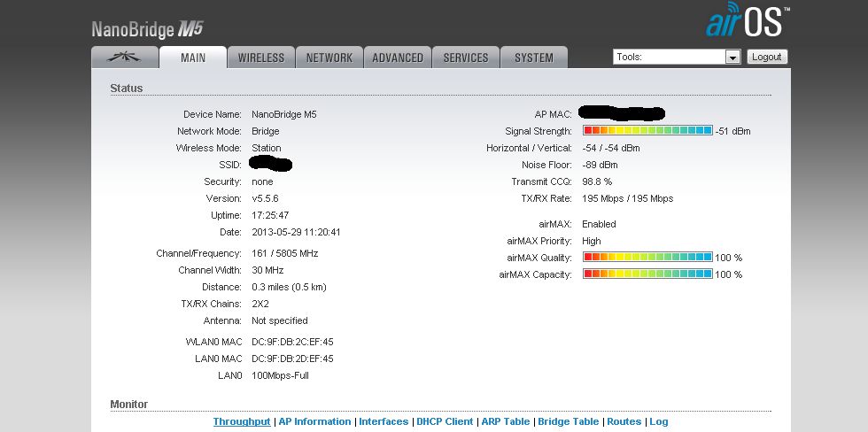Click the Wireless Mode value Station
868x432 pixels.
pyautogui.click(x=267, y=148)
